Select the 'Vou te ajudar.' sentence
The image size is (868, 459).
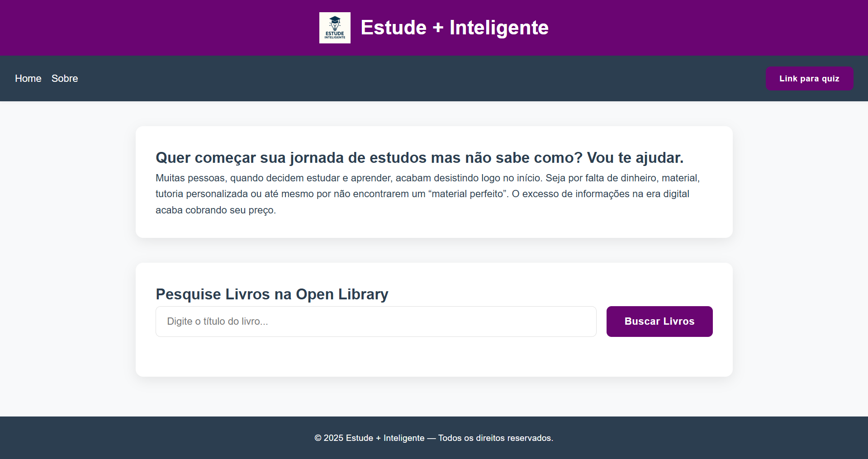(x=635, y=158)
